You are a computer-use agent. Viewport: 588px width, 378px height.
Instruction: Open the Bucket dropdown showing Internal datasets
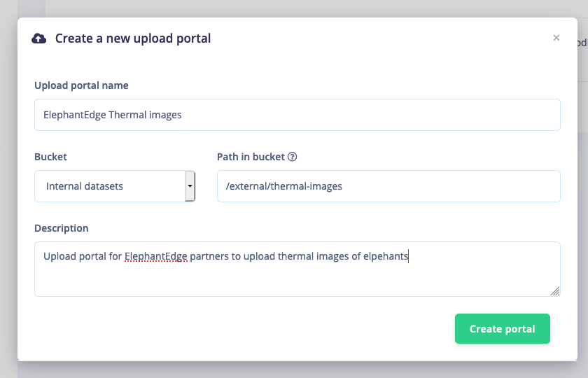[x=110, y=186]
